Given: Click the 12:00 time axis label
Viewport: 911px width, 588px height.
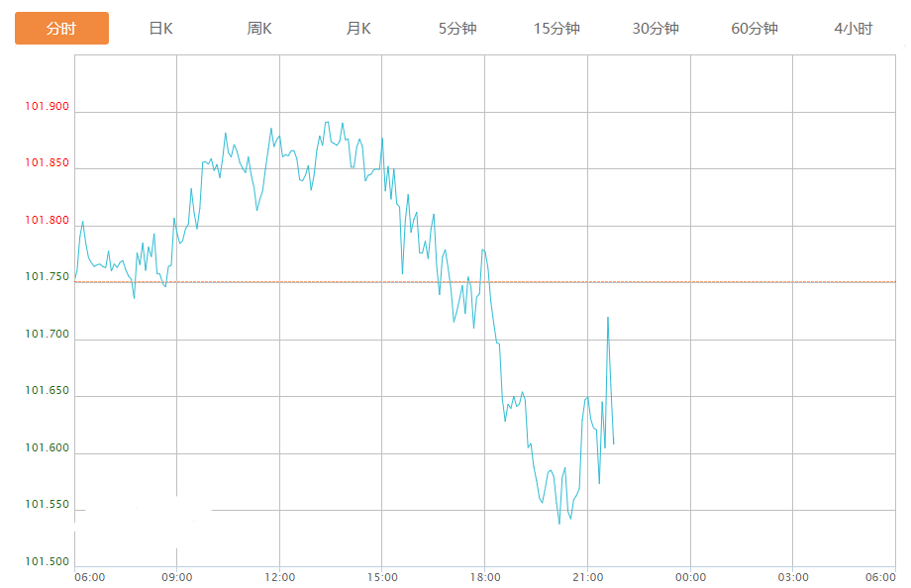Looking at the screenshot, I should 280,577.
